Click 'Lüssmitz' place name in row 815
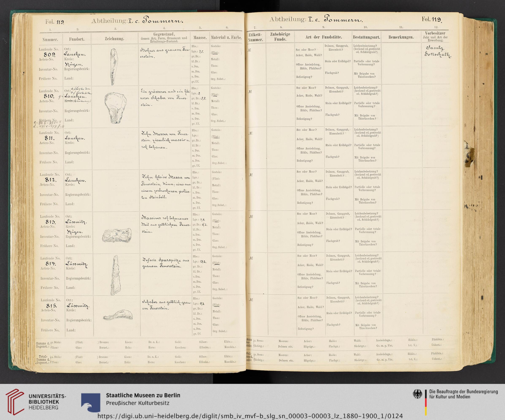Image resolution: width=505 pixels, height=420 pixels. [78, 306]
